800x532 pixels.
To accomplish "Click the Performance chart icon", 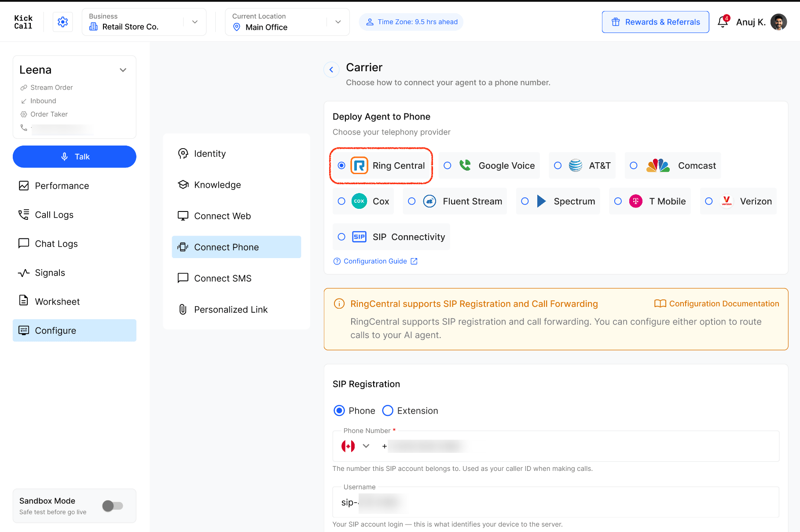I will tap(24, 186).
